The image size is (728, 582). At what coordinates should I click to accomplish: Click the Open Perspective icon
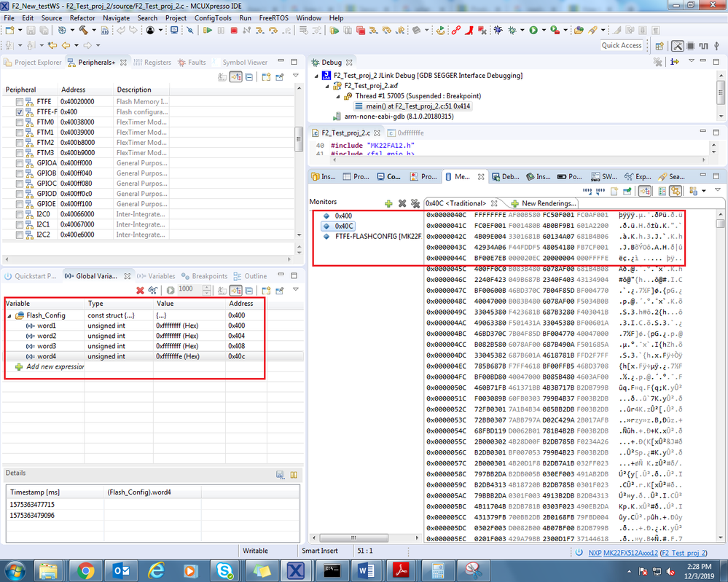[659, 45]
